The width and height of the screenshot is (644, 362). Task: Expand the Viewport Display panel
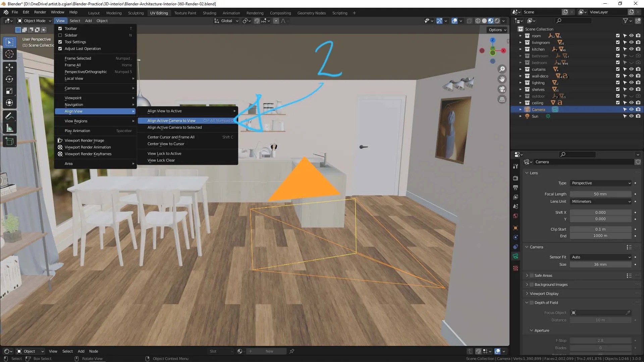544,294
